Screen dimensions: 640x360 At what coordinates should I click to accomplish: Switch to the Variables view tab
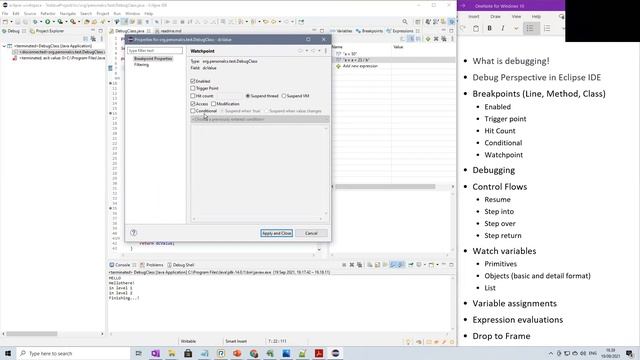tap(341, 31)
